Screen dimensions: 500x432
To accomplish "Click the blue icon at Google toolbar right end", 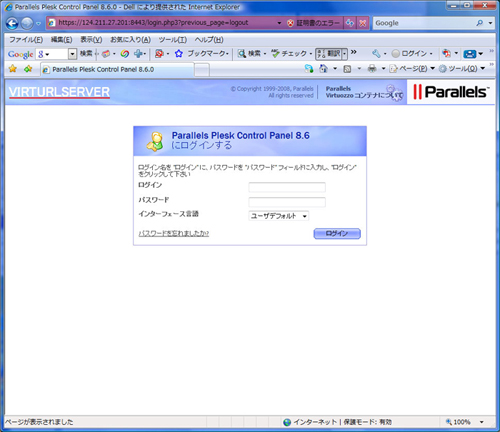I will [470, 54].
